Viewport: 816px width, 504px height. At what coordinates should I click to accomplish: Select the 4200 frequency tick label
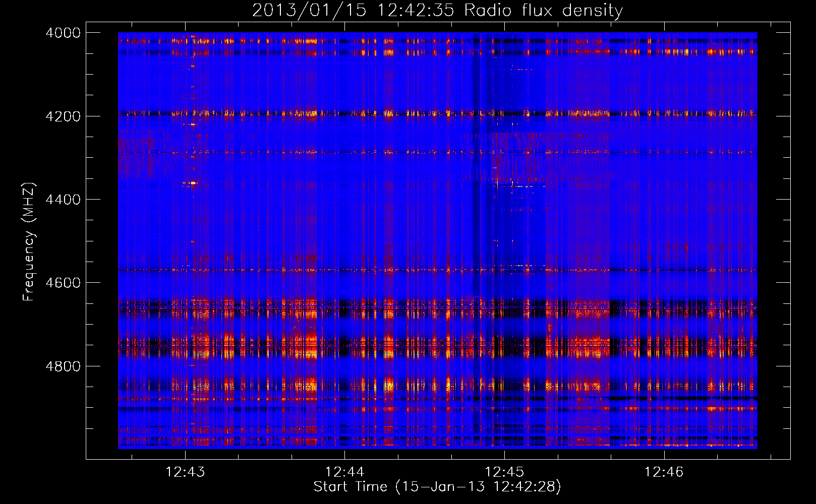click(x=63, y=116)
